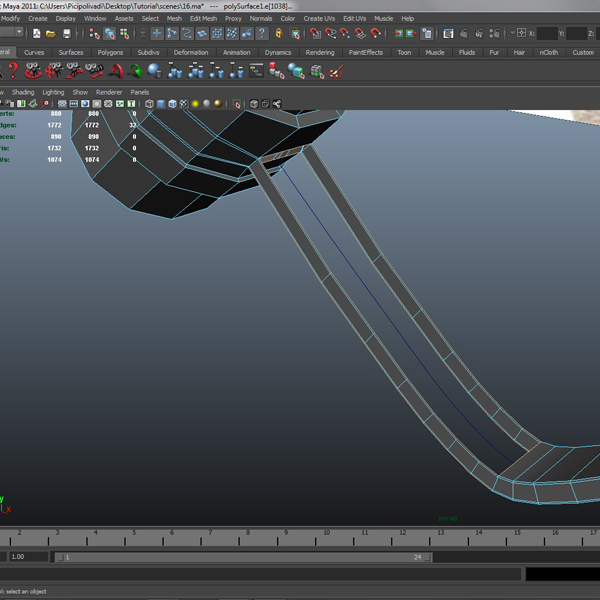
Task: Switch to select by object type mode
Action: 109,34
